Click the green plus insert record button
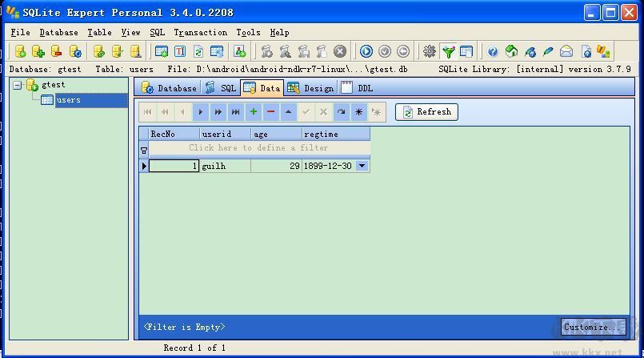 [x=254, y=112]
